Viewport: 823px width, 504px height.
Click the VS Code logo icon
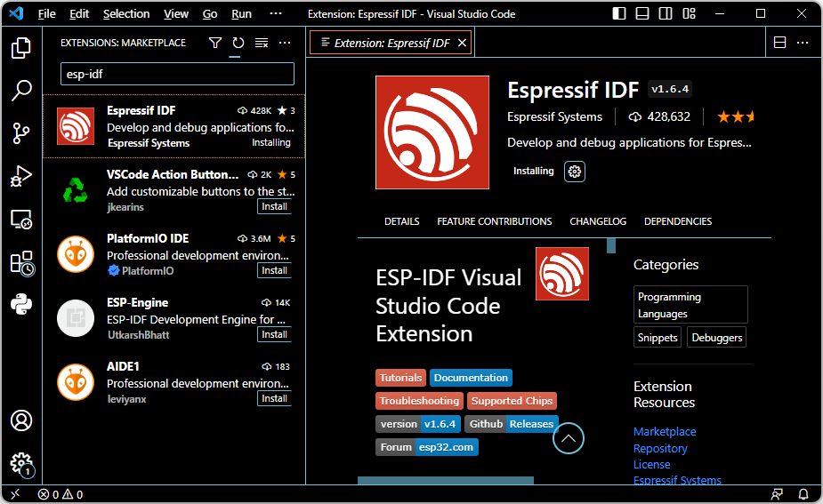[x=16, y=13]
